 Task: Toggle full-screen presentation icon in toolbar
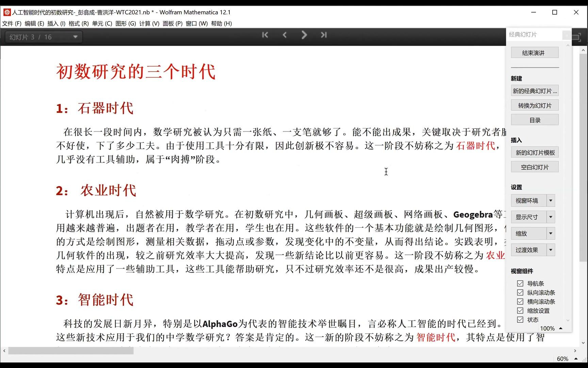576,37
